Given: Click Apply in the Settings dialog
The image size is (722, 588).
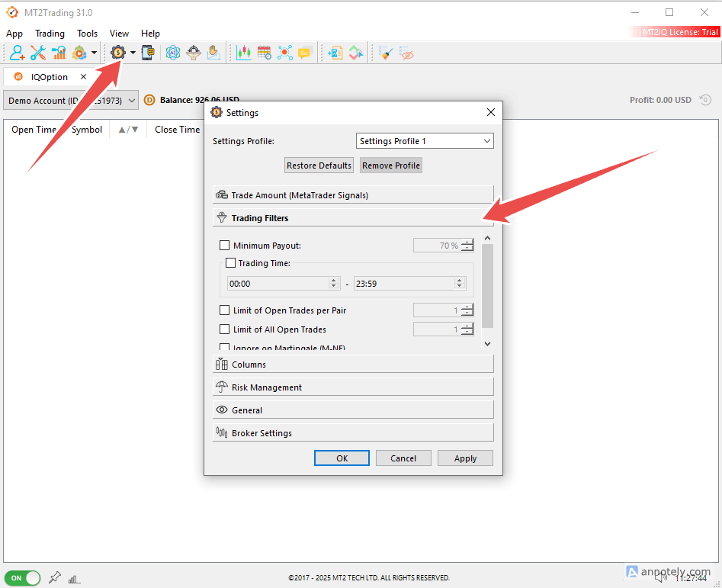Looking at the screenshot, I should click(465, 458).
